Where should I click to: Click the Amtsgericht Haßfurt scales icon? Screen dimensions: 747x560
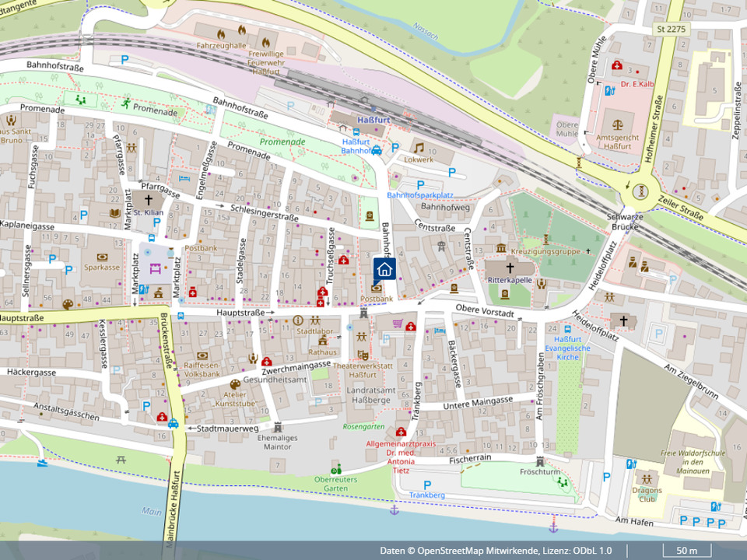click(617, 124)
